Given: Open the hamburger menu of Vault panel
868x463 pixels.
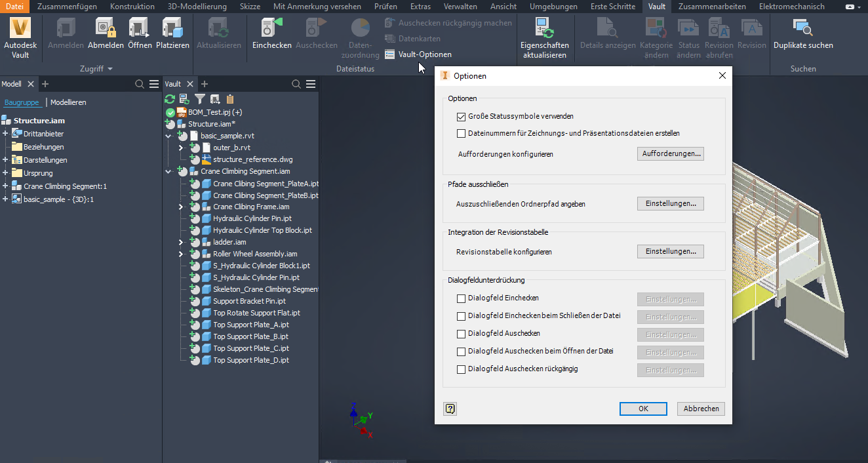Looking at the screenshot, I should click(311, 84).
